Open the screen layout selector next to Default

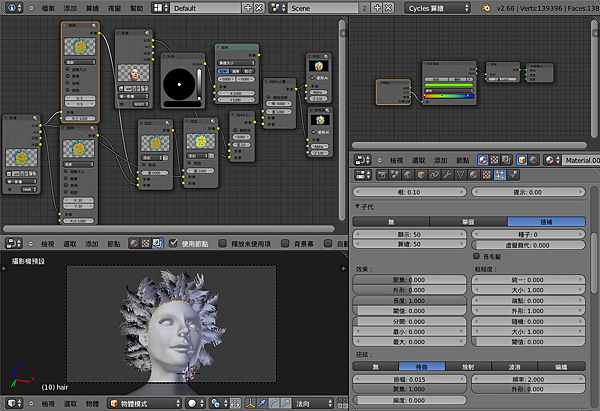[x=161, y=8]
